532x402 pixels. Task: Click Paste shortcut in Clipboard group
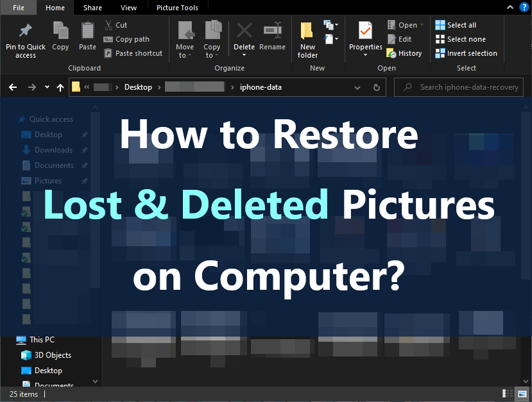133,53
